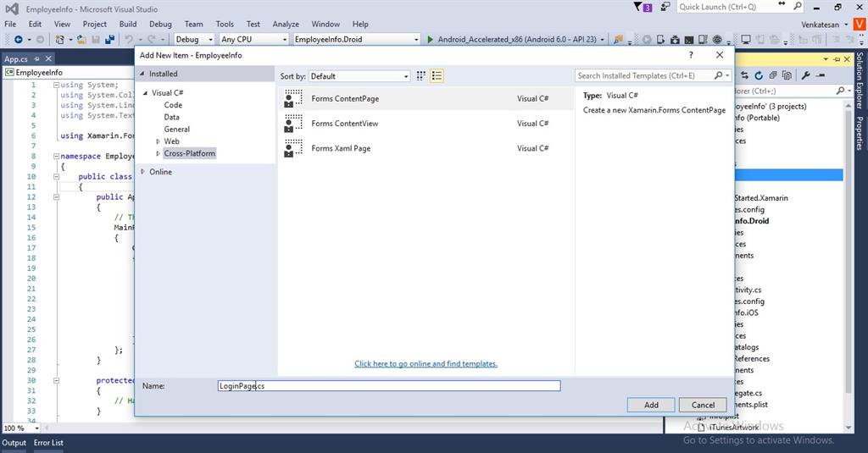Expand the Cross-Platform node arrow
The image size is (868, 453).
158,154
